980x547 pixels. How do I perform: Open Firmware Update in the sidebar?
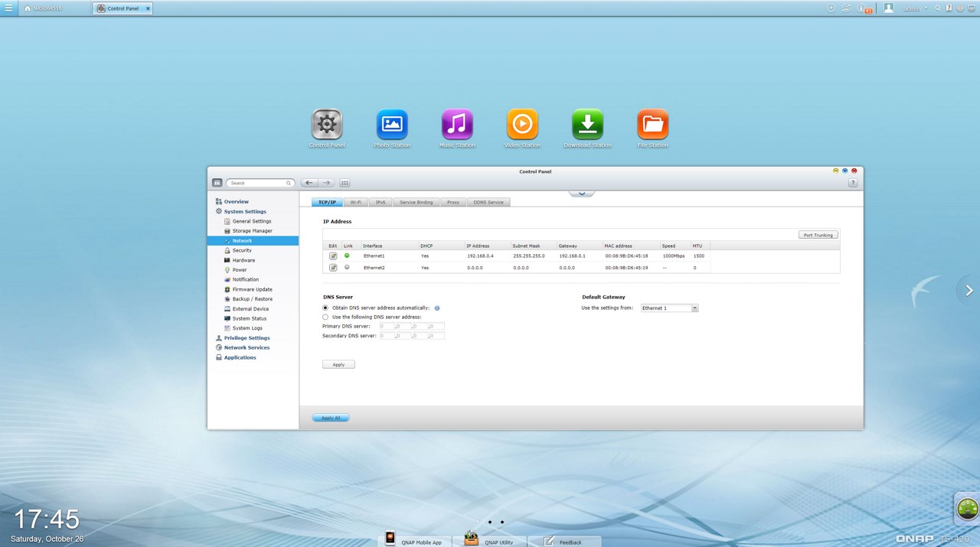(x=253, y=289)
